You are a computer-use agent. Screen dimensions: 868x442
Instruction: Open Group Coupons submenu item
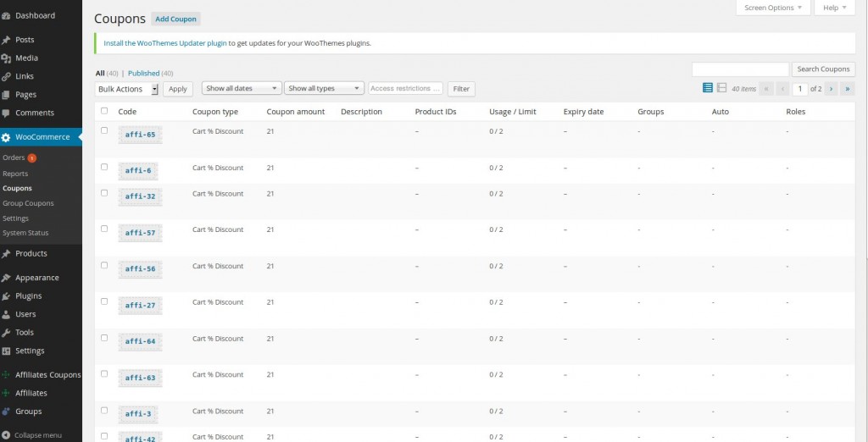[x=28, y=203]
